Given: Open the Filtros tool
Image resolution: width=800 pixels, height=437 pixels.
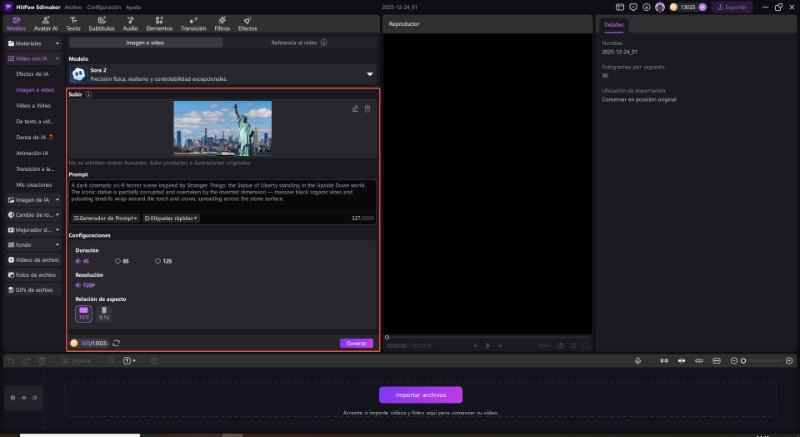Looking at the screenshot, I should click(222, 24).
